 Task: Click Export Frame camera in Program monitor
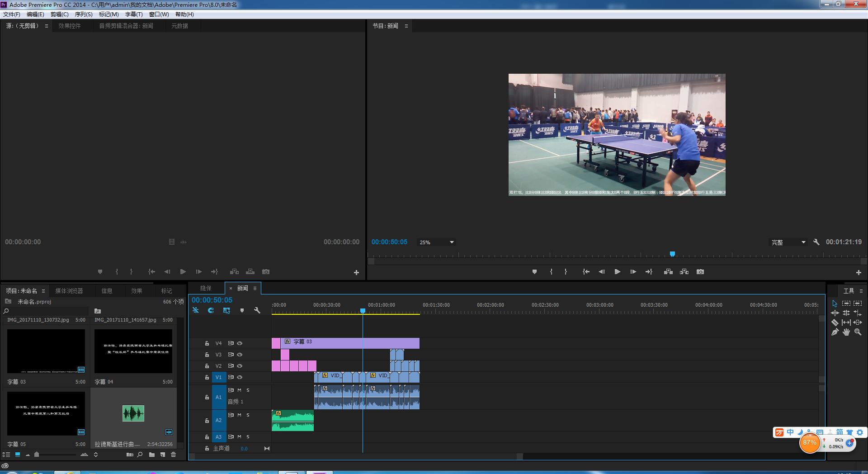tap(700, 272)
